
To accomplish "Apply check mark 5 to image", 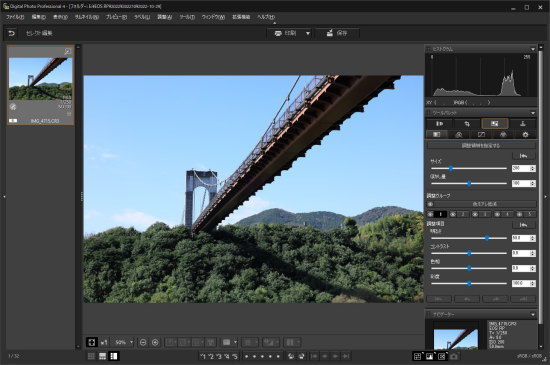I will point(235,356).
